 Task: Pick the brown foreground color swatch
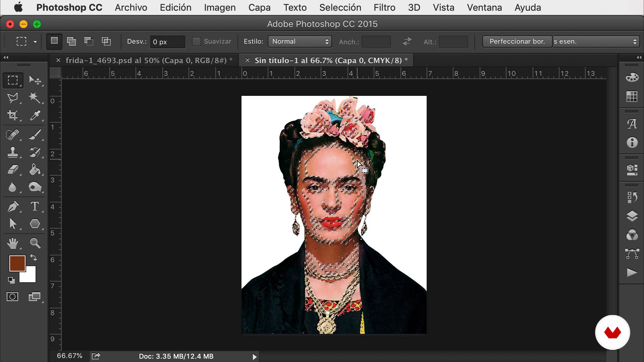pos(17,263)
